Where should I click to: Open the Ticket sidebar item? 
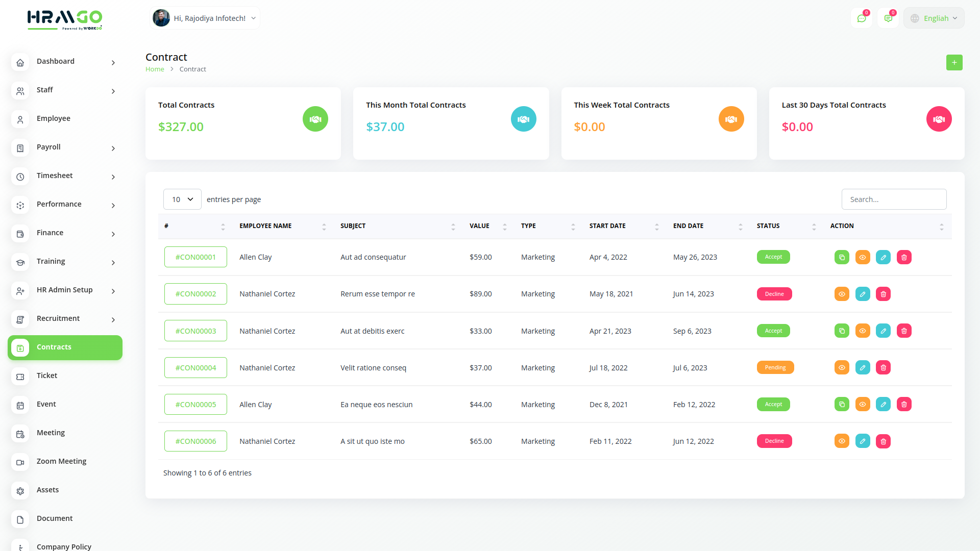47,375
